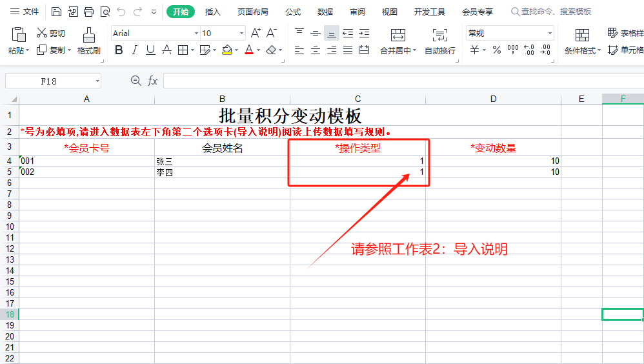Click the percent style icon
Viewport: 644px width, 364px height.
pyautogui.click(x=496, y=50)
